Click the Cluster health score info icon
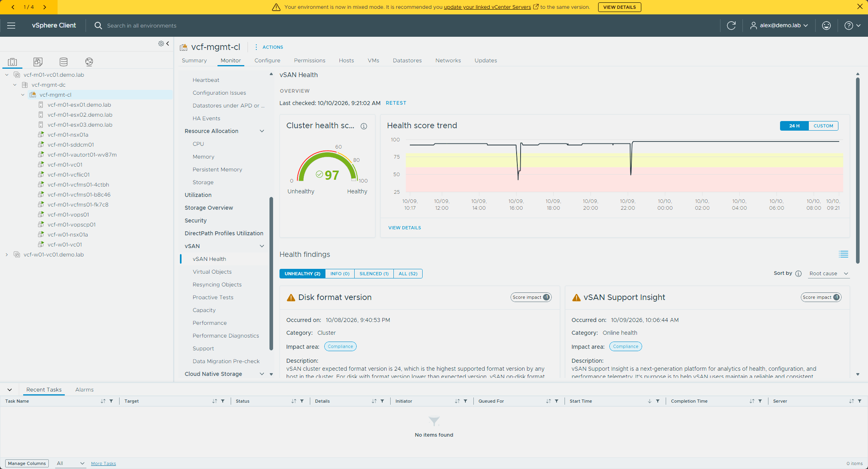 (x=364, y=126)
